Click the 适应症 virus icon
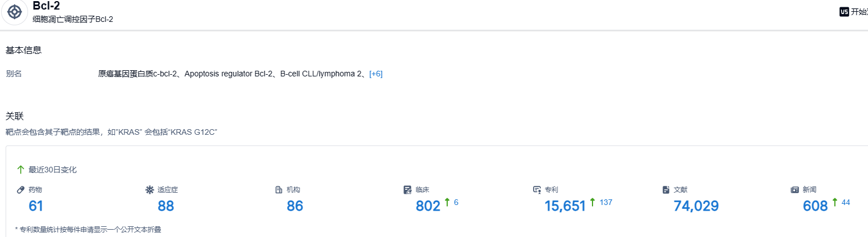This screenshot has width=868, height=237. (149, 190)
